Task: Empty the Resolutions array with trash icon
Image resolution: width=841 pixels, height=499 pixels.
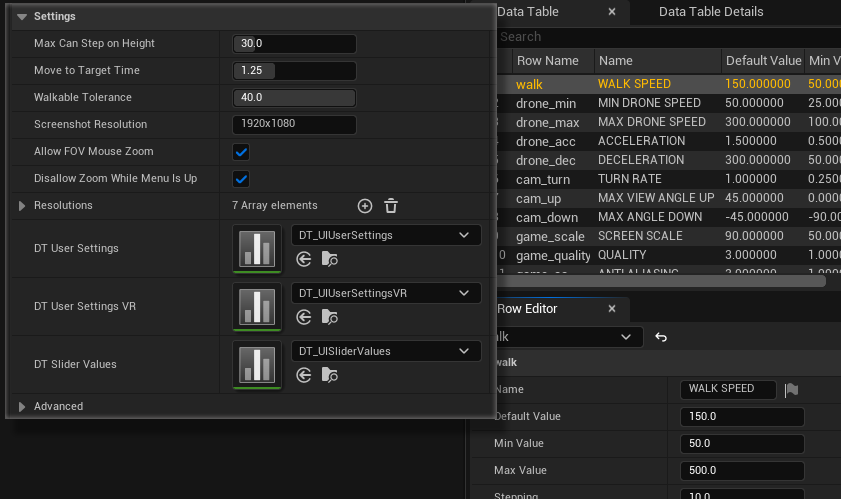Action: pyautogui.click(x=391, y=206)
